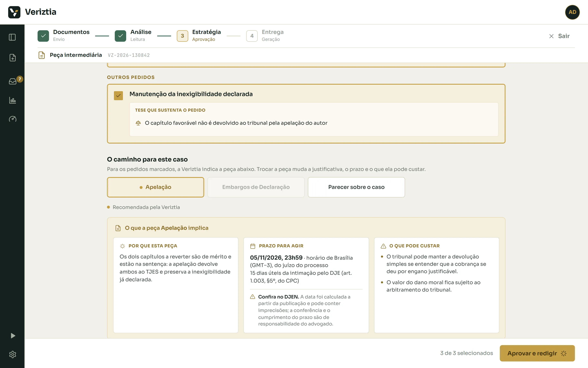
Task: Click thesis text O capítulo favorável não é devolvido
Action: [x=236, y=123]
